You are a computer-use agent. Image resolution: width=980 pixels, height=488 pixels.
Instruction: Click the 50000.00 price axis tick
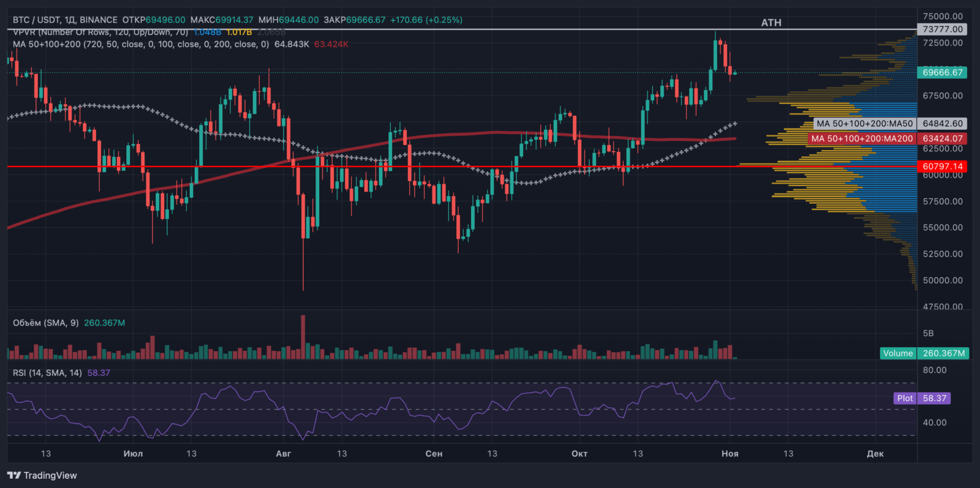tap(943, 280)
